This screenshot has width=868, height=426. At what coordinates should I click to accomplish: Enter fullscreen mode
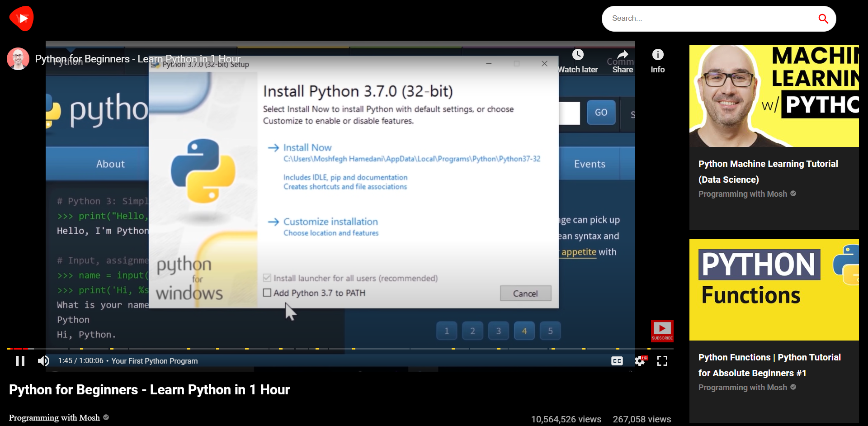pyautogui.click(x=662, y=360)
